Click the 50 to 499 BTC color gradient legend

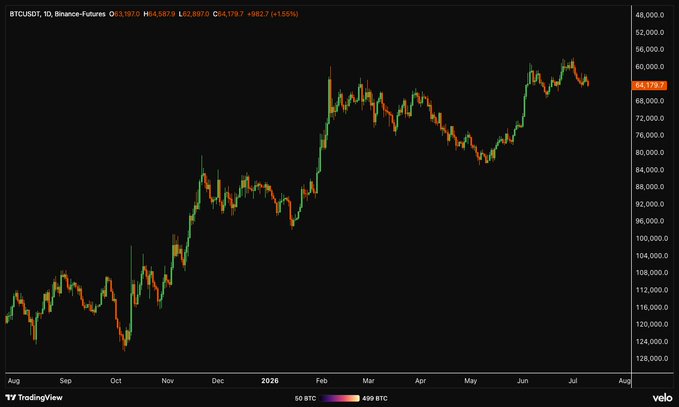[340, 398]
